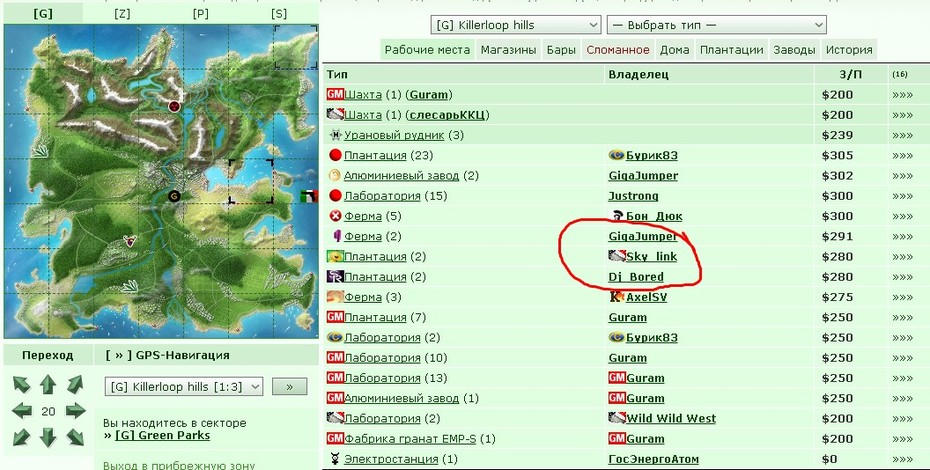Move northeast with the diagonal arrow
The height and width of the screenshot is (470, 930).
click(75, 385)
